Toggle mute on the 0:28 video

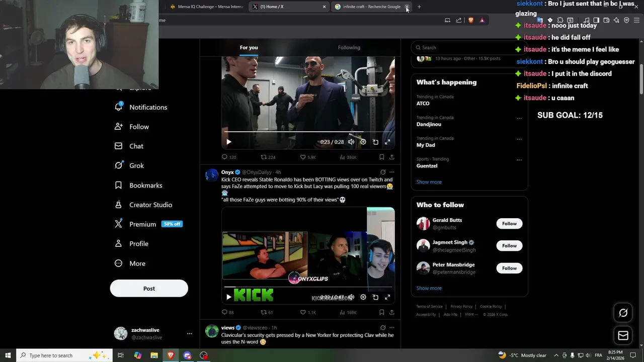click(351, 142)
